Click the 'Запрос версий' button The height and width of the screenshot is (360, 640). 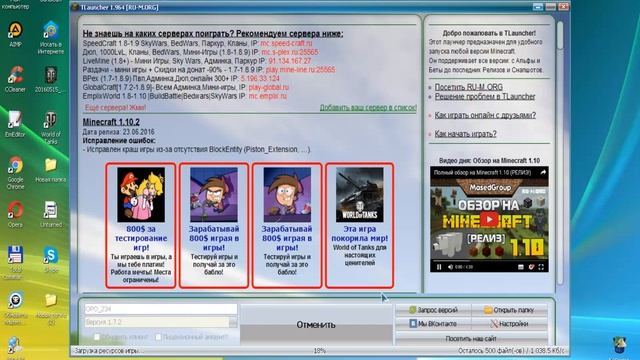pyautogui.click(x=433, y=310)
